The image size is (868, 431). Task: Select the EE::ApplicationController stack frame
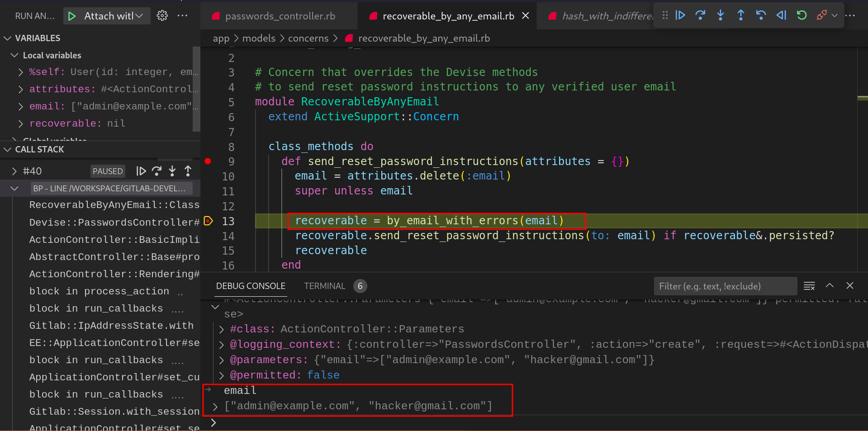(x=114, y=342)
